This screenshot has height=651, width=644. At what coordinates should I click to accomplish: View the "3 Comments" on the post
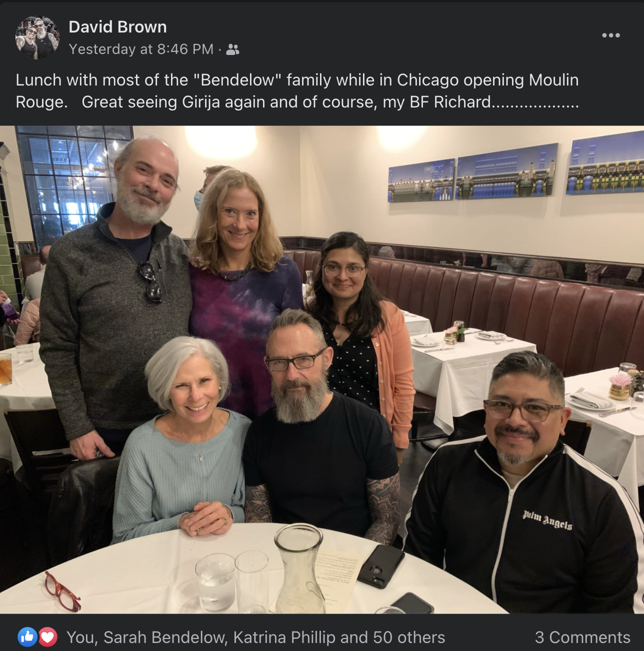[x=582, y=637]
